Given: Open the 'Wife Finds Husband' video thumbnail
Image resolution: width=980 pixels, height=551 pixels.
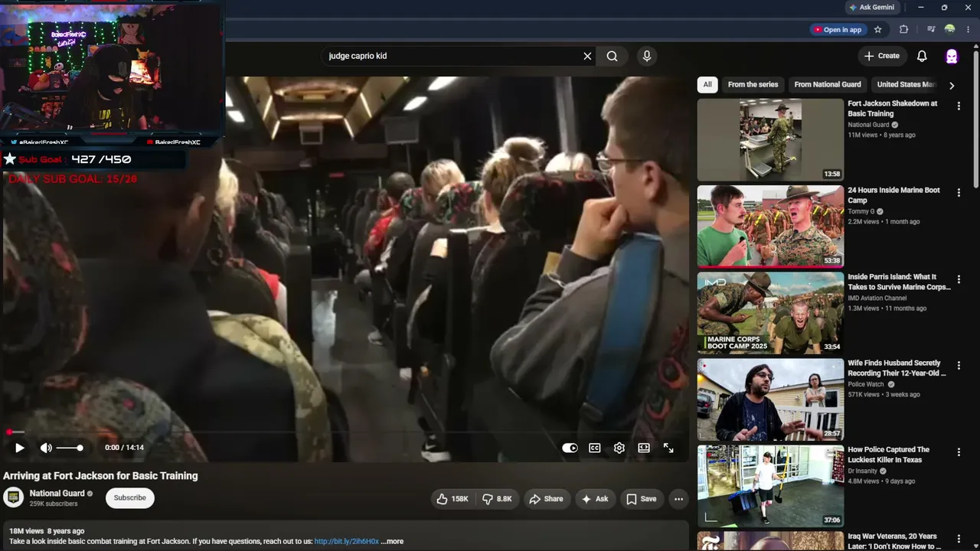Looking at the screenshot, I should coord(770,399).
